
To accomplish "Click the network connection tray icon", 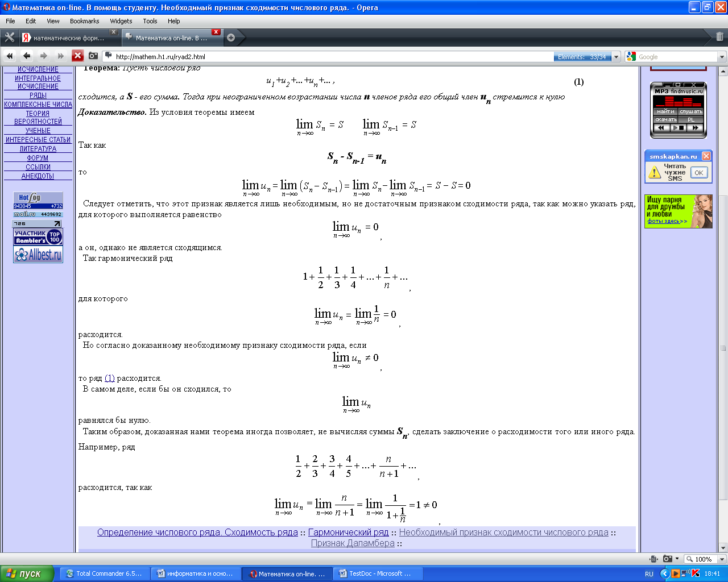I will click(685, 573).
